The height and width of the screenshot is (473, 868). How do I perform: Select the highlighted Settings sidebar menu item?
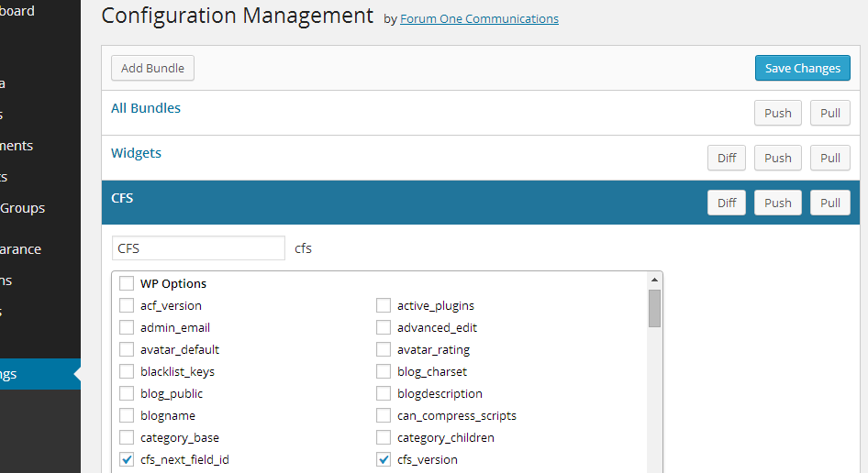37,374
